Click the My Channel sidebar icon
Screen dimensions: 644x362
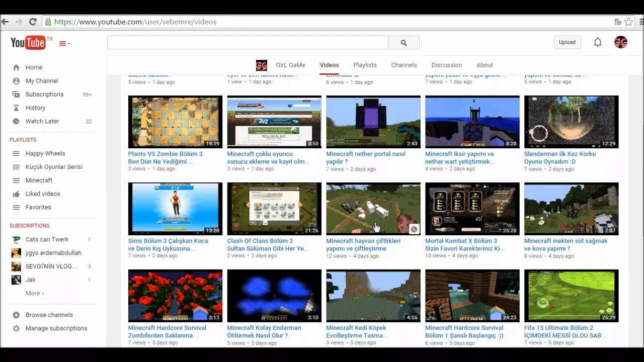click(16, 81)
